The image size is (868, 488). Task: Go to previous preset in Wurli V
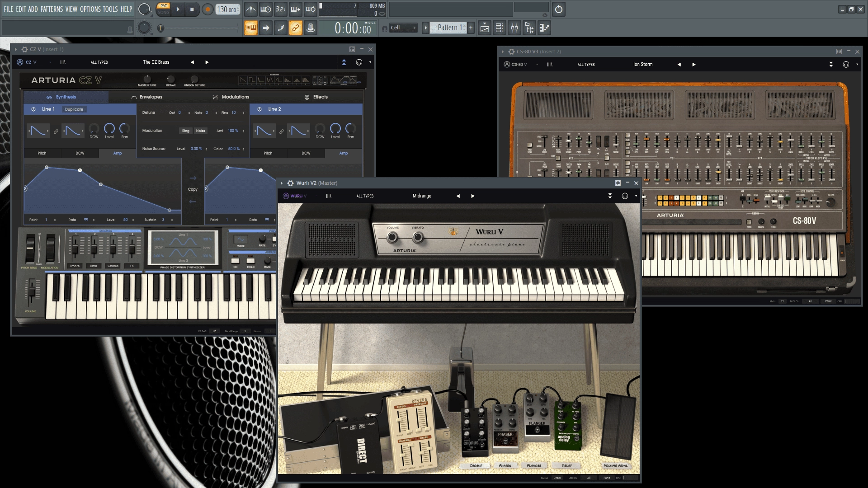point(458,196)
